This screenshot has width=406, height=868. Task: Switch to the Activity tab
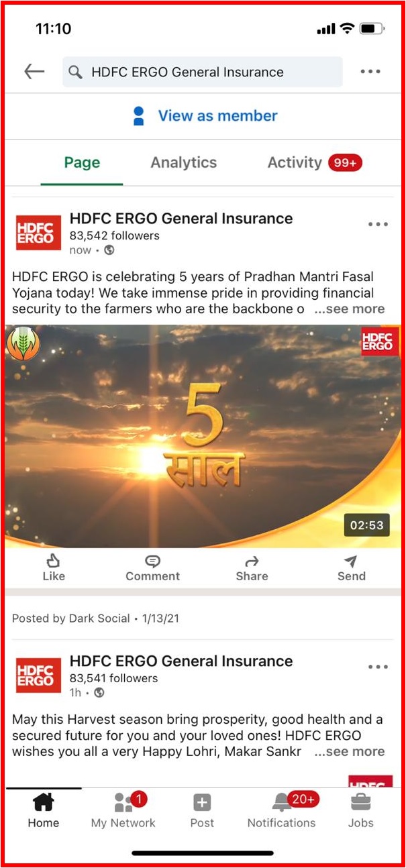click(x=315, y=162)
